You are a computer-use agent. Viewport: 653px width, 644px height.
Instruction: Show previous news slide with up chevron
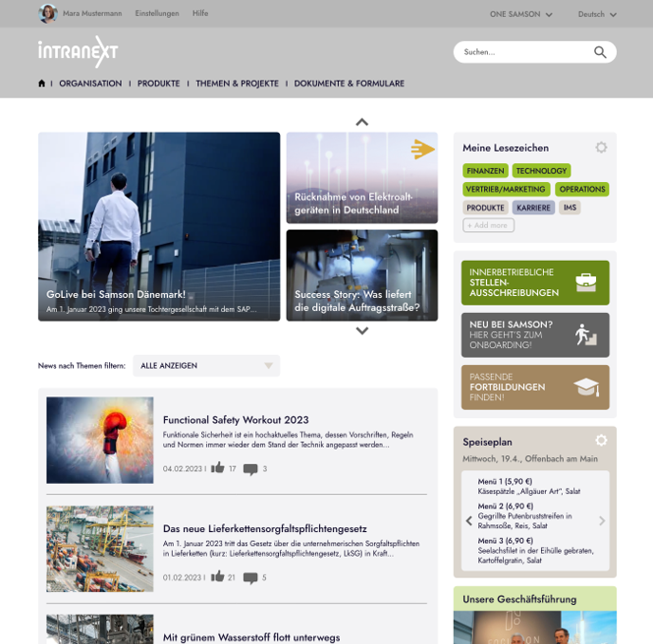[362, 122]
